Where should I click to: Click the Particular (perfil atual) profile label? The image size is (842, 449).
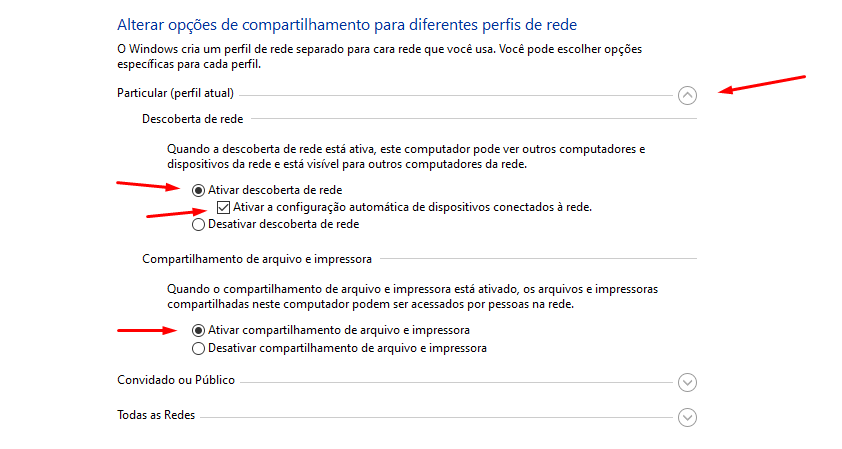(175, 93)
